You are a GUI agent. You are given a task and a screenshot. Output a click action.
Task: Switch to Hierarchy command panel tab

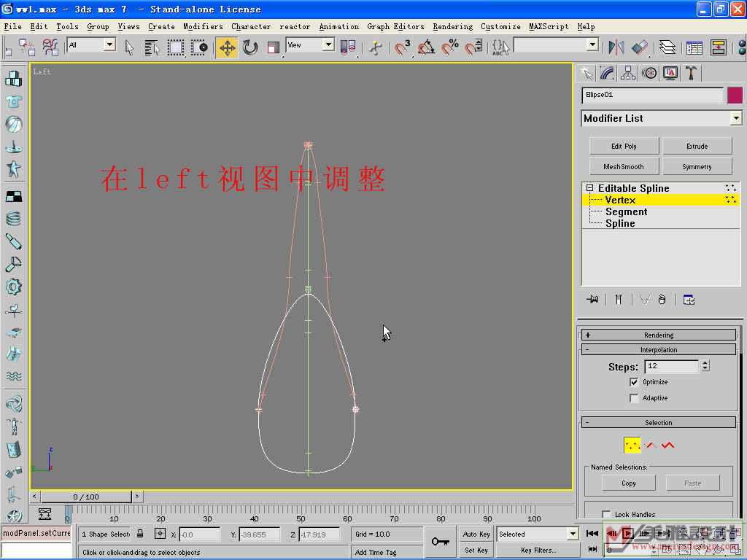pos(628,74)
